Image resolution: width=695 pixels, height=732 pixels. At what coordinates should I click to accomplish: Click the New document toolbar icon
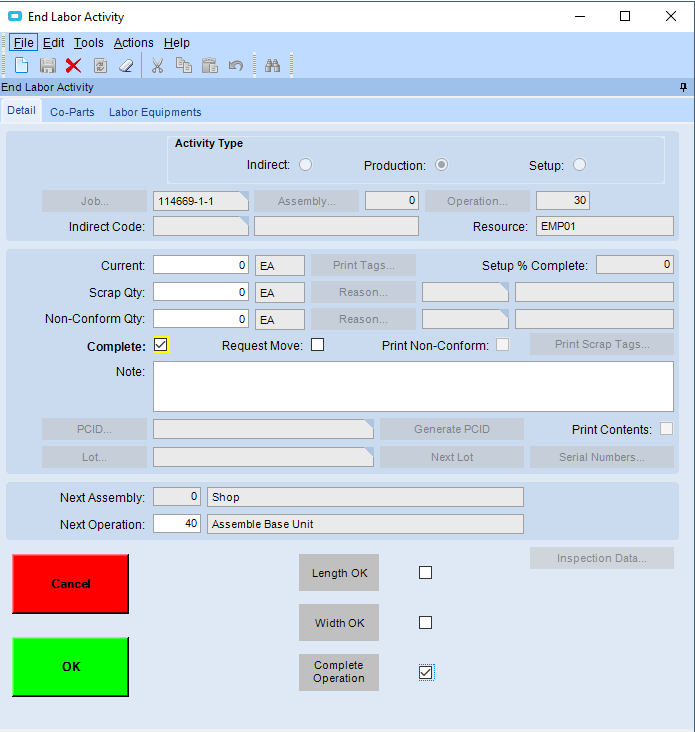tap(21, 65)
